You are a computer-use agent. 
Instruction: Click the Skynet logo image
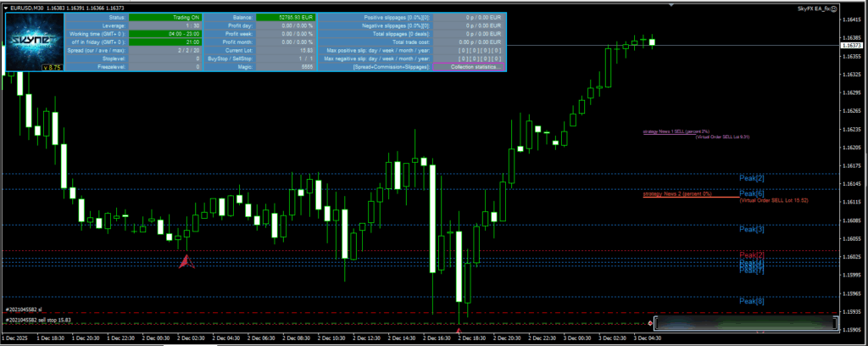pos(35,38)
